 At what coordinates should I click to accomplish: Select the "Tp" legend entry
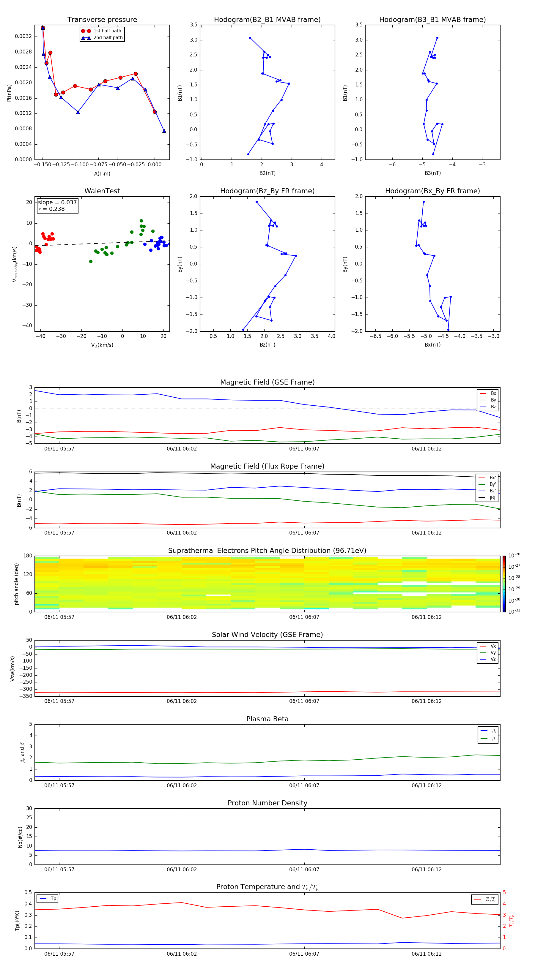[x=48, y=899]
